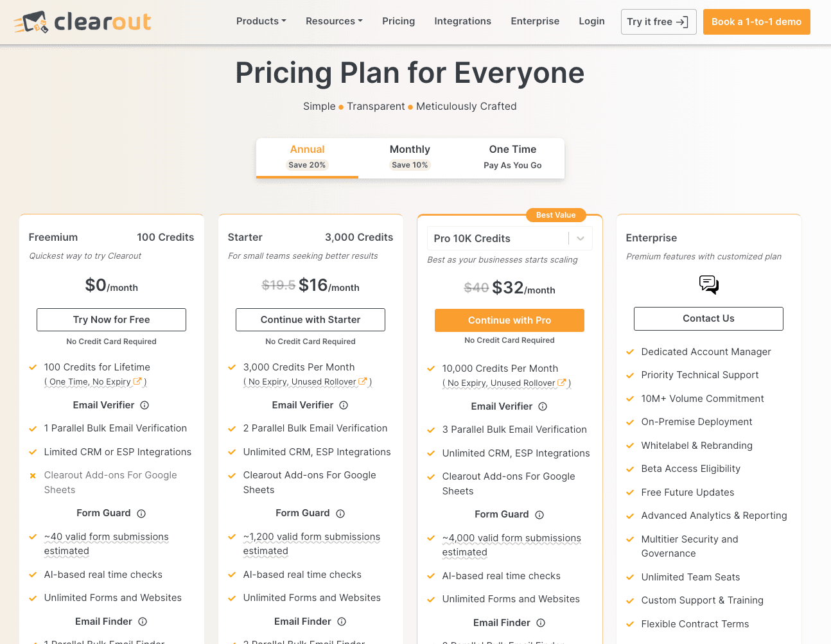Open the Pro 10K Credits plan selector
Screen dimensions: 831x644
509,238
